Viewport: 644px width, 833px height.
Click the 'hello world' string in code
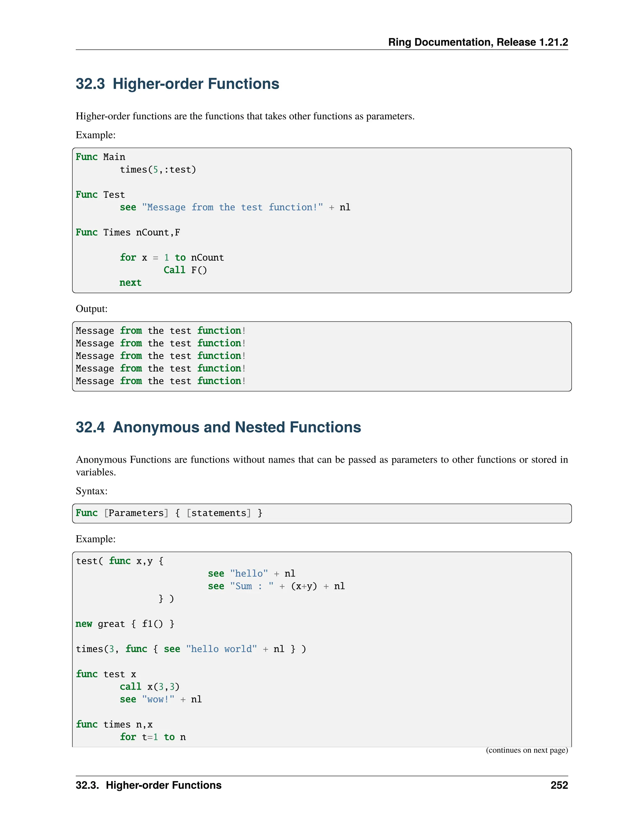tap(221, 649)
